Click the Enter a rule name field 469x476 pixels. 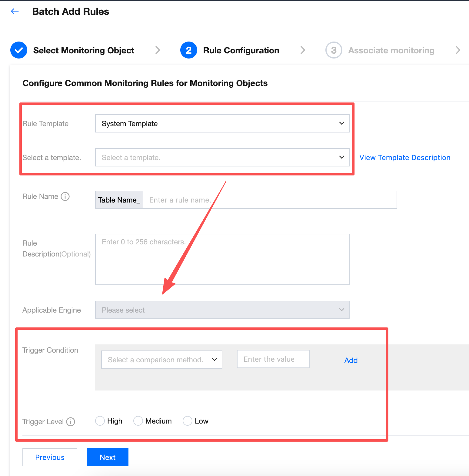pyautogui.click(x=270, y=200)
